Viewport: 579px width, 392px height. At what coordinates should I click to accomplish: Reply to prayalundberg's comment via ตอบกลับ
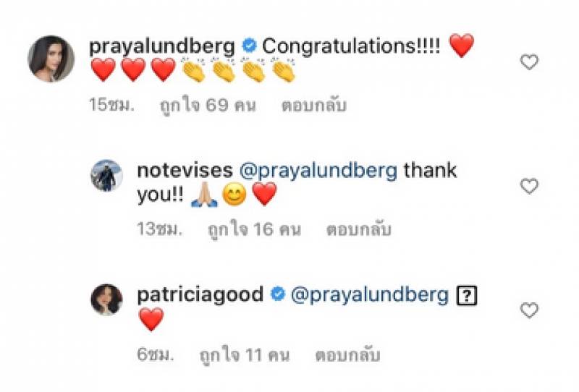pos(314,106)
